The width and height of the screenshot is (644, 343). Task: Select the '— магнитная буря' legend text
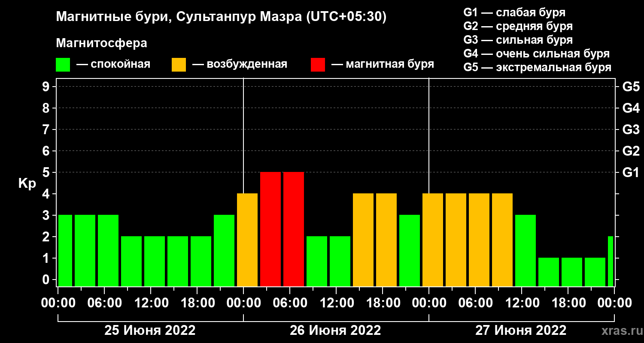point(383,64)
